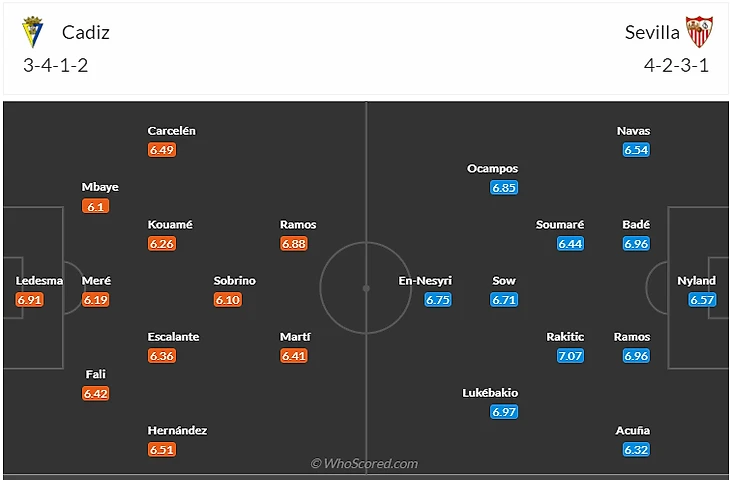730x480 pixels.
Task: Open the Sevilla team name link
Action: point(652,32)
